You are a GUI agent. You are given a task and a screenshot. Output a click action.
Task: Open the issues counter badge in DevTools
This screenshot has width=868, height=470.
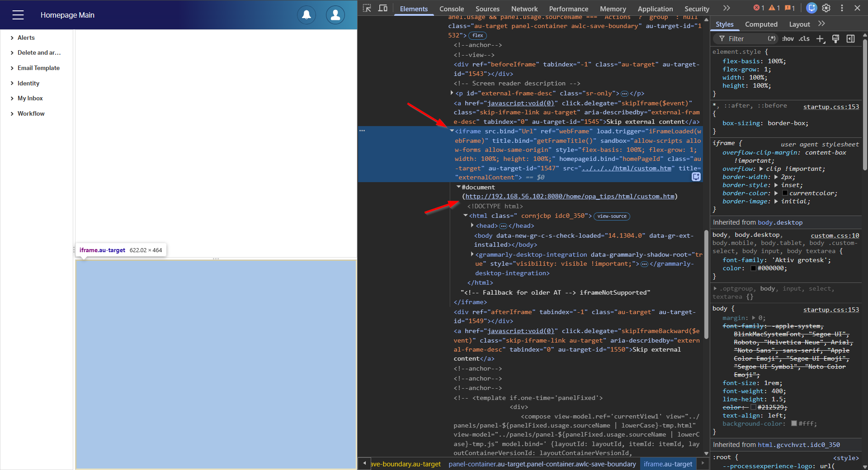click(x=790, y=8)
